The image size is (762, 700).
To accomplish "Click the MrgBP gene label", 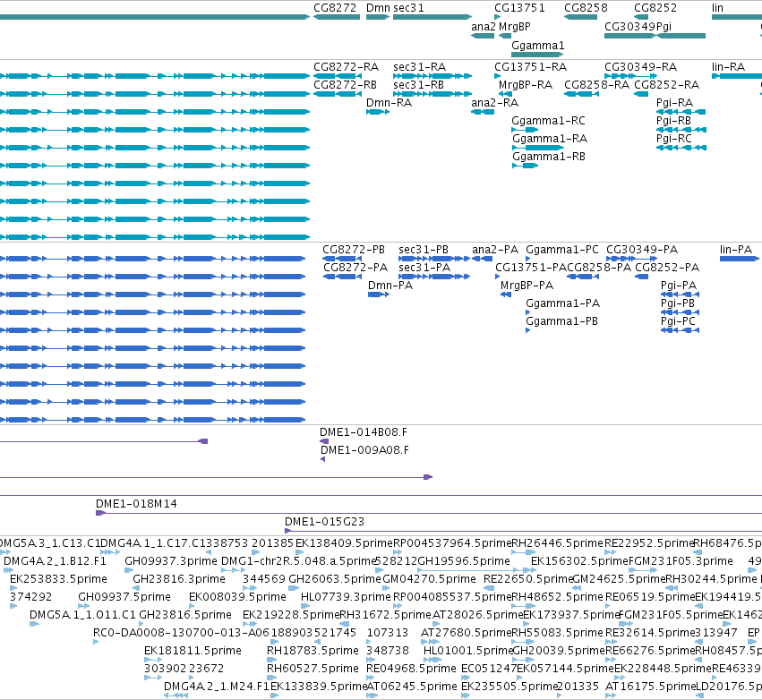I will pyautogui.click(x=515, y=27).
